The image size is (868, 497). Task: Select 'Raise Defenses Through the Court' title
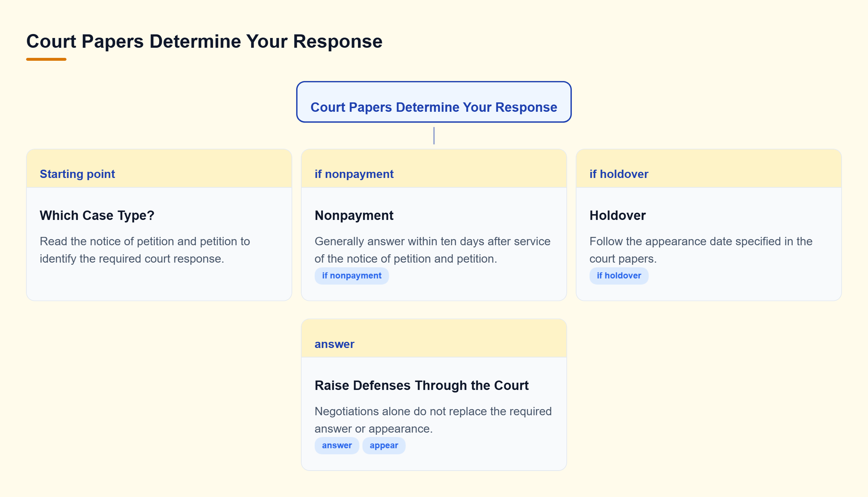(x=422, y=386)
